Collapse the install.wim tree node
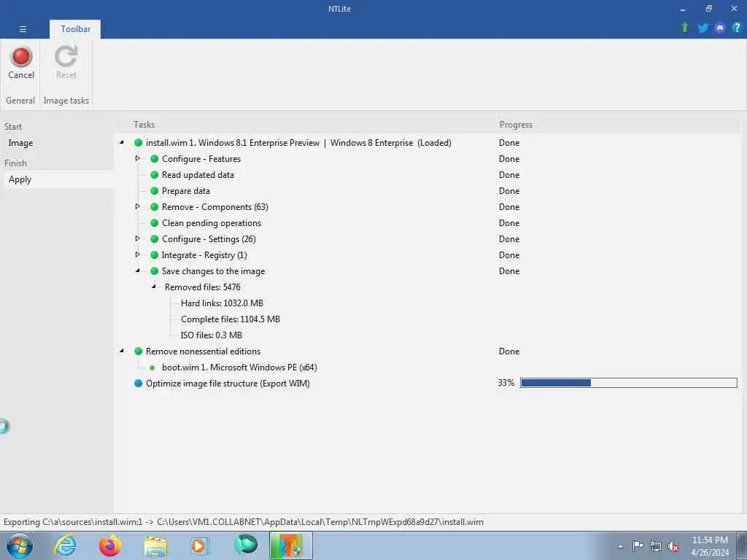This screenshot has height=560, width=747. [122, 142]
